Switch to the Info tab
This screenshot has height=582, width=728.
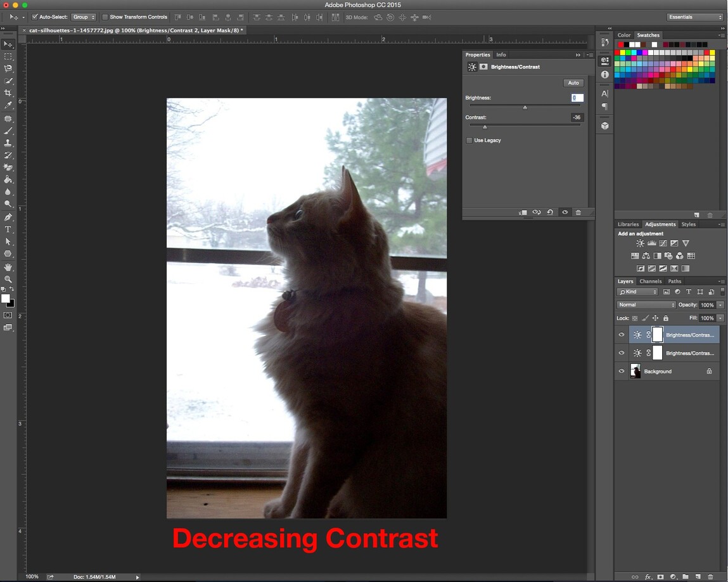tap(501, 55)
